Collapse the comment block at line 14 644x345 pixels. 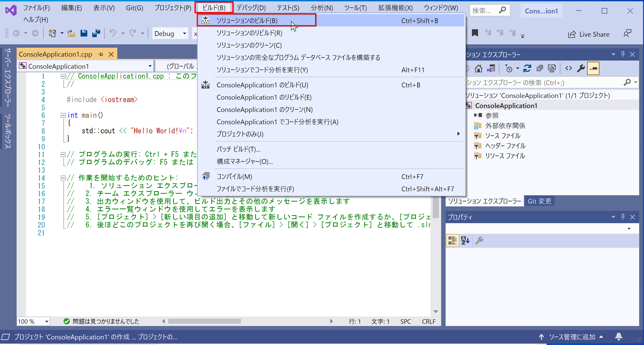[63, 178]
